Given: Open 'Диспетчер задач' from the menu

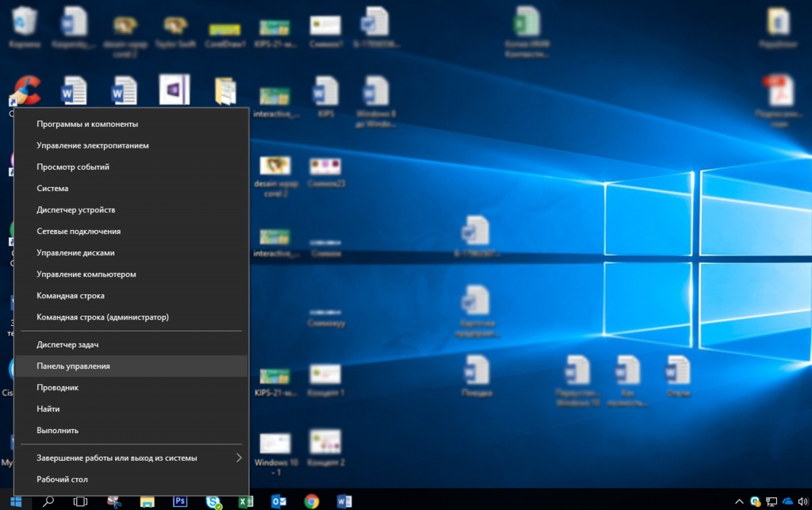Looking at the screenshot, I should pyautogui.click(x=132, y=344).
